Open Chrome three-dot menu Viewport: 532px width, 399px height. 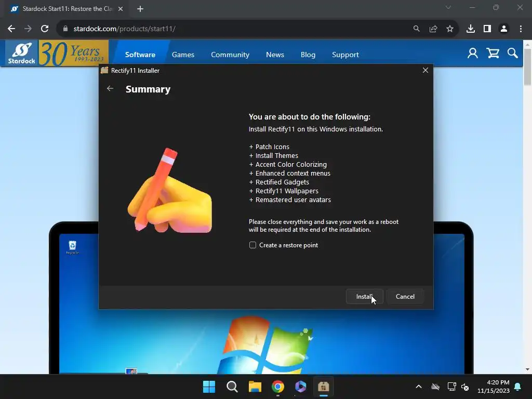521,29
